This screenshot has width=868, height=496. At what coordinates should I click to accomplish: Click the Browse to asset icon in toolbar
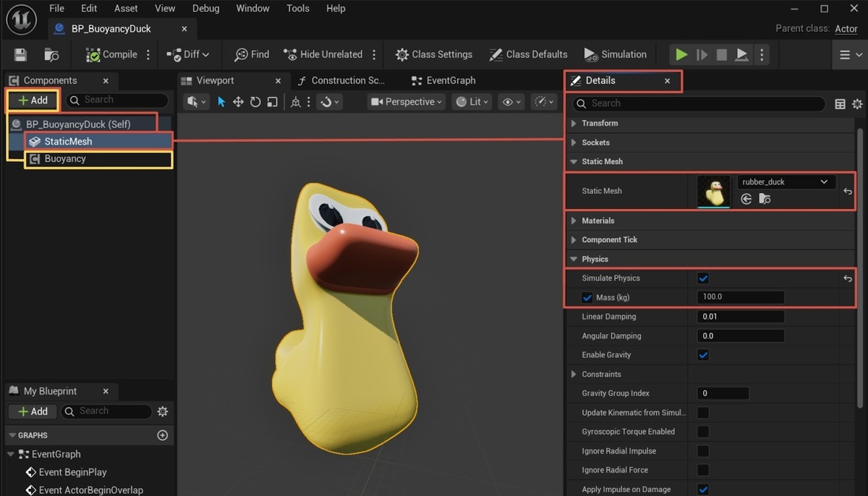(x=51, y=55)
